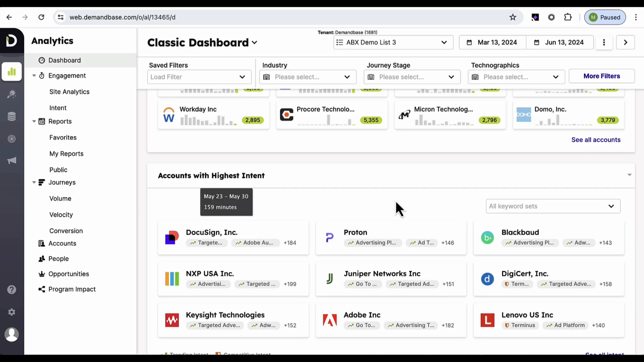Click the Demandbase logo icon
The image size is (644, 362).
point(12,41)
